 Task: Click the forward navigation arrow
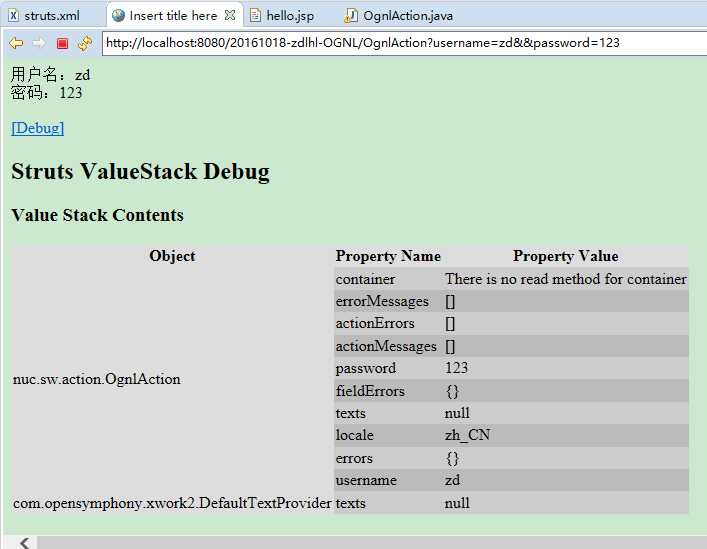pyautogui.click(x=39, y=43)
